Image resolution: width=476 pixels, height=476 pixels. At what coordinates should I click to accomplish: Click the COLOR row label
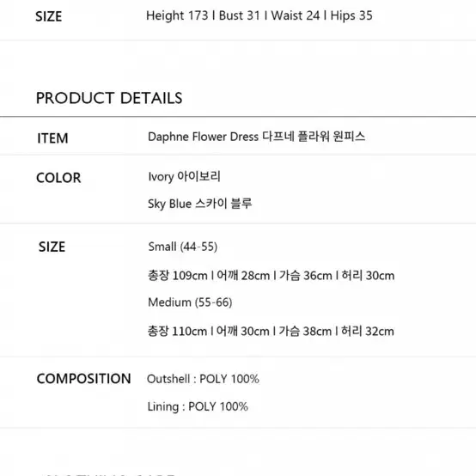58,178
